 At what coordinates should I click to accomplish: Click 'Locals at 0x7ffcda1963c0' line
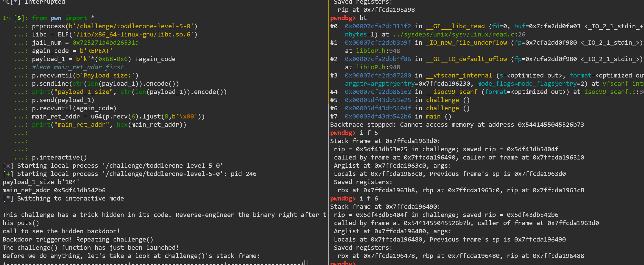click(450, 174)
